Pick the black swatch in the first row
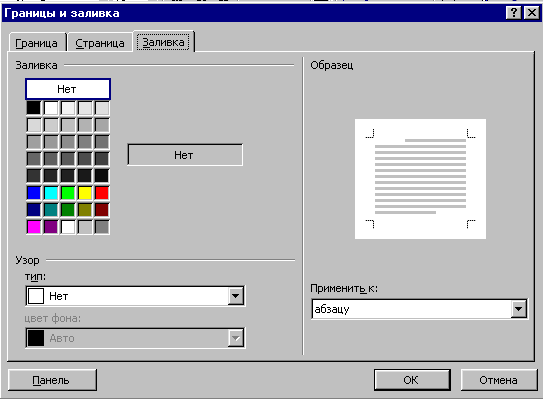The width and height of the screenshot is (543, 399). [34, 108]
